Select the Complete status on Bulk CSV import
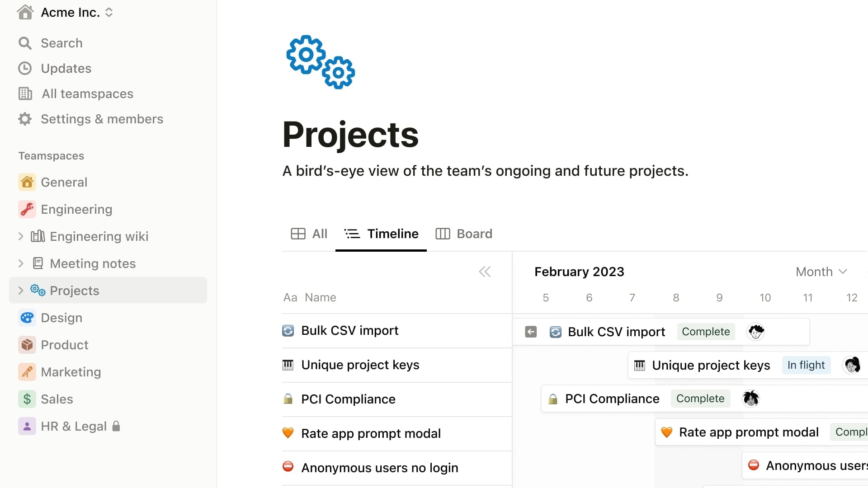The width and height of the screenshot is (868, 488). click(706, 332)
